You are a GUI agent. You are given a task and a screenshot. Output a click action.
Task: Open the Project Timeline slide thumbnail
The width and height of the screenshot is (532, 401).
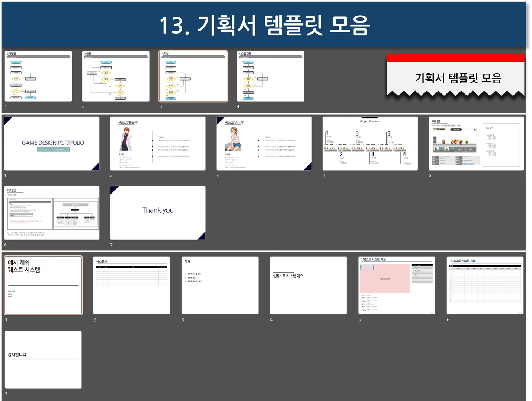[x=370, y=143]
